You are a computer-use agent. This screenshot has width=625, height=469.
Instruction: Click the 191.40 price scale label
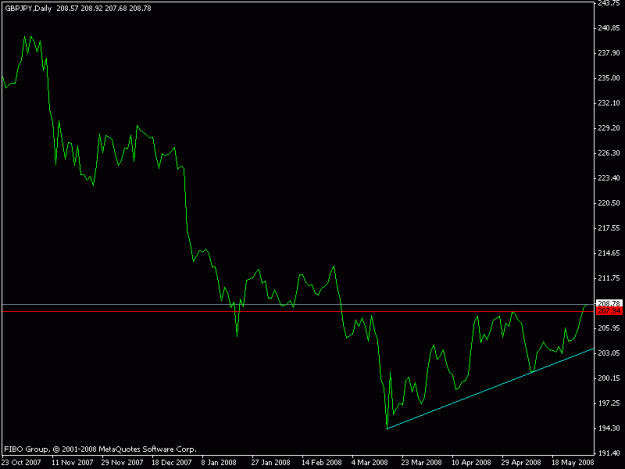pyautogui.click(x=609, y=453)
